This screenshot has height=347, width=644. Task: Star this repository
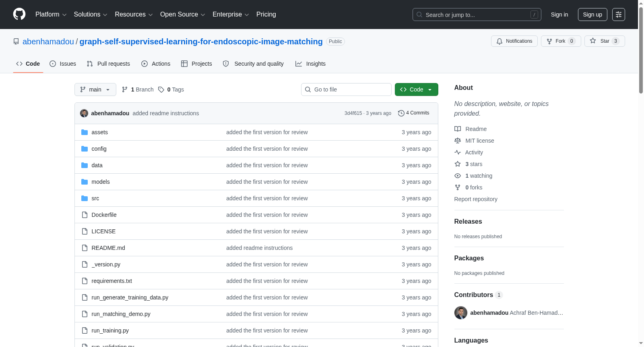pyautogui.click(x=605, y=41)
